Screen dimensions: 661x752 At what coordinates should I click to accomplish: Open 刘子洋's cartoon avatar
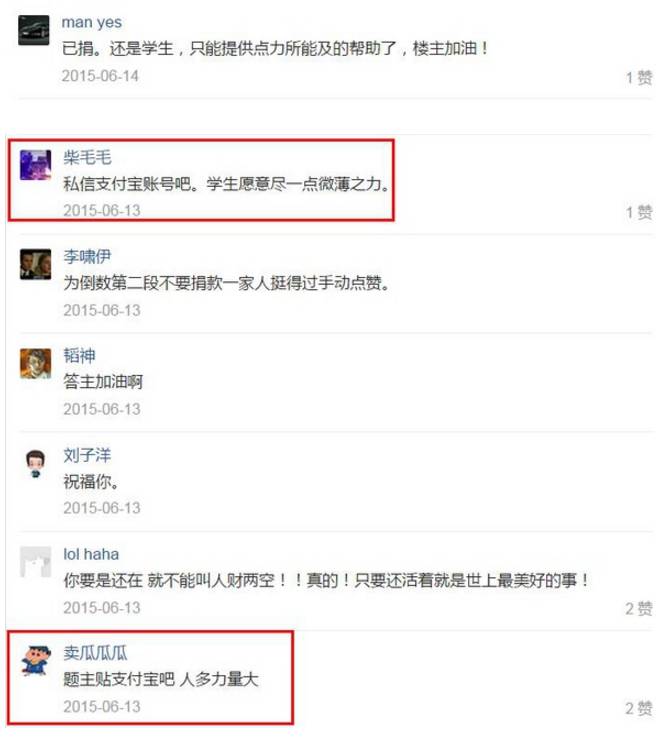(35, 463)
